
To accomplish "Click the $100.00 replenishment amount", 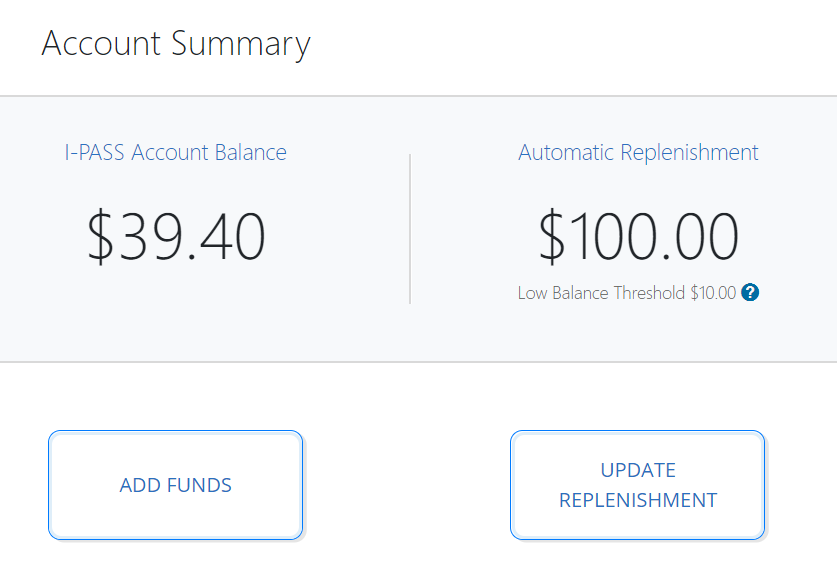I will (638, 236).
